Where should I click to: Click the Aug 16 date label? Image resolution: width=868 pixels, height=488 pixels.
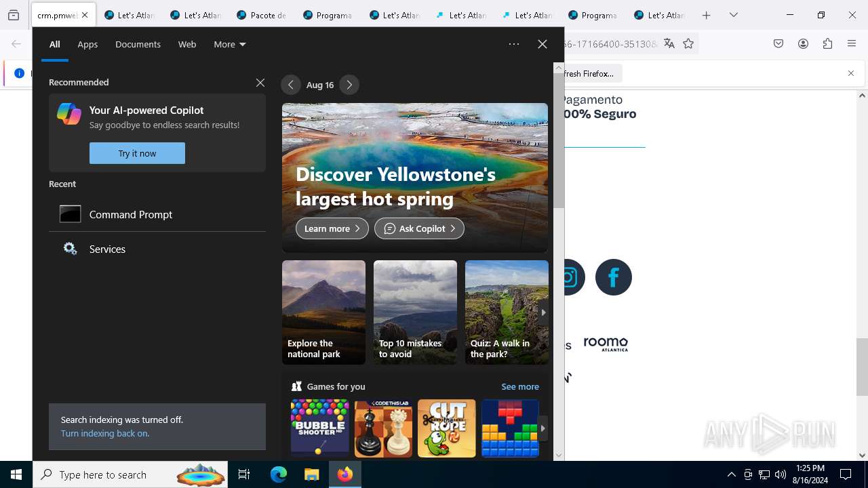(x=320, y=85)
